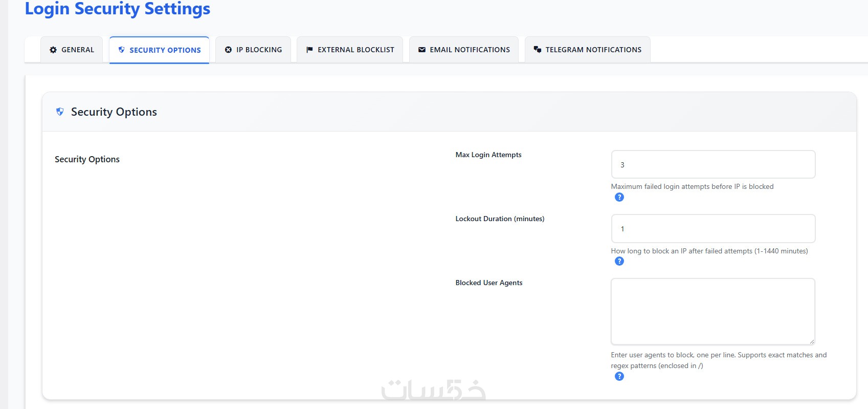Open the Telegram Notifications tab
The image size is (868, 409).
588,50
